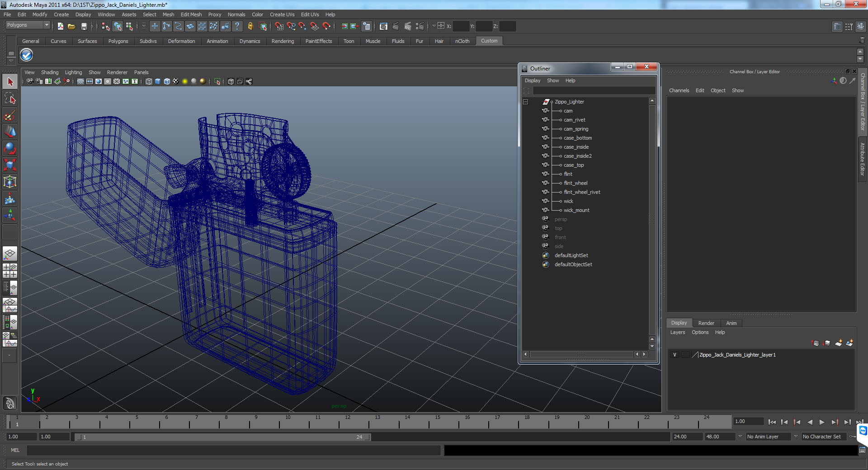Click the new scene icon
Image resolution: width=868 pixels, height=470 pixels.
[60, 26]
